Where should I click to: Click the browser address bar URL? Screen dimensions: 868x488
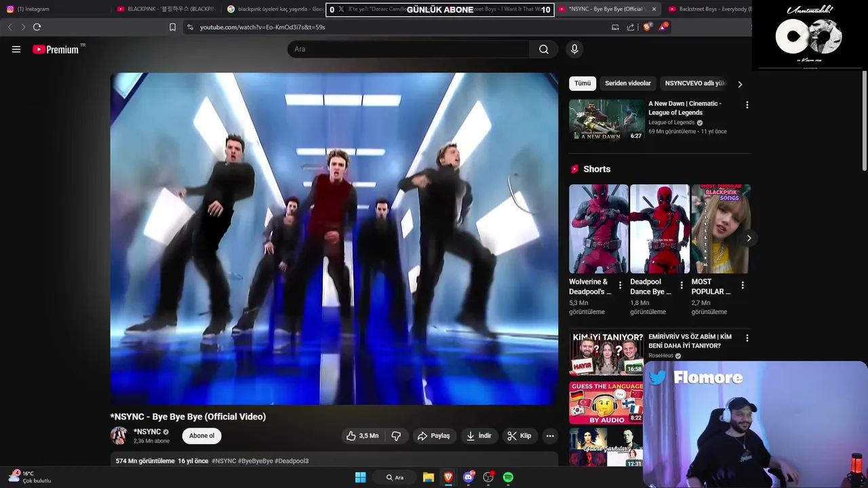pos(262,27)
